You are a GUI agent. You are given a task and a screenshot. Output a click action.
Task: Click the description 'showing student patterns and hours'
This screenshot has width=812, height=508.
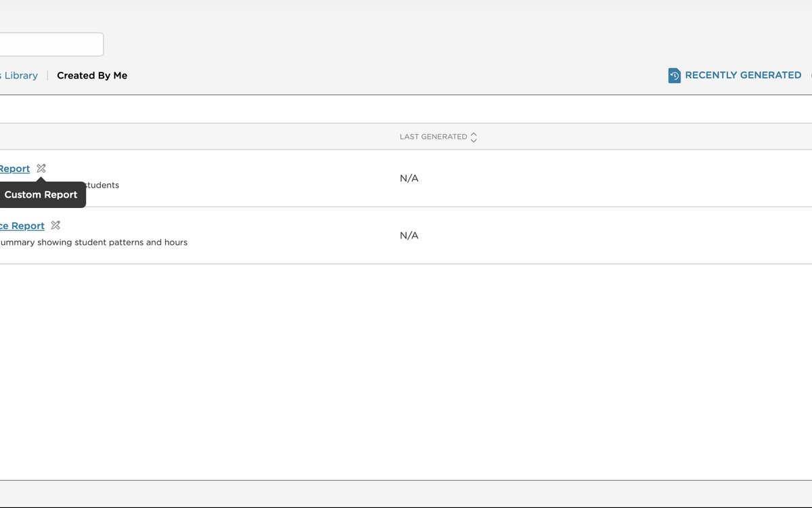point(112,242)
